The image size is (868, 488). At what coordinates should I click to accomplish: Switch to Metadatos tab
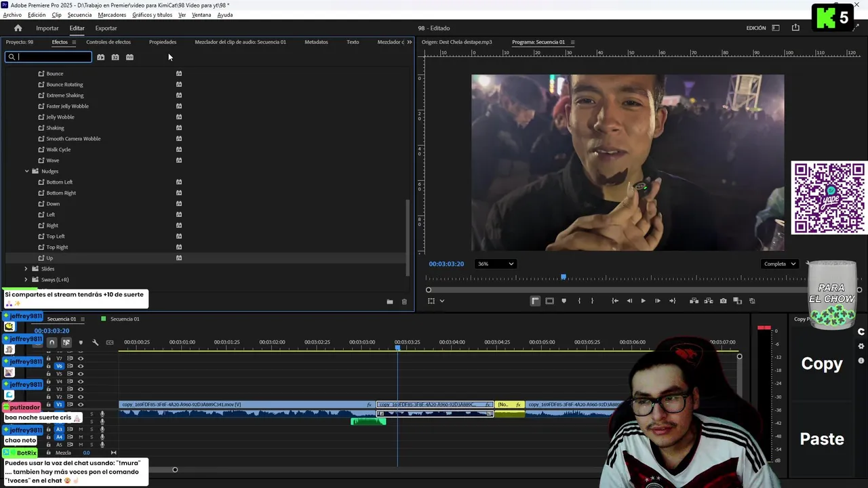point(316,42)
